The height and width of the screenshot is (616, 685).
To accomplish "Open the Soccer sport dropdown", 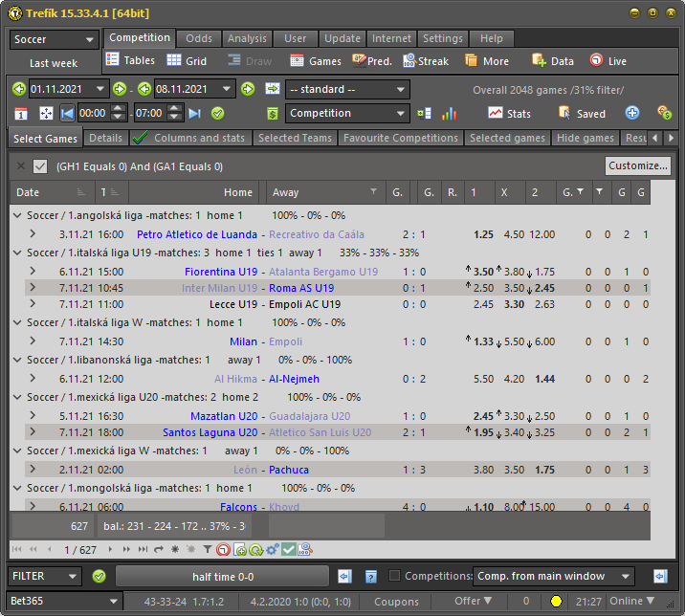I will point(54,40).
